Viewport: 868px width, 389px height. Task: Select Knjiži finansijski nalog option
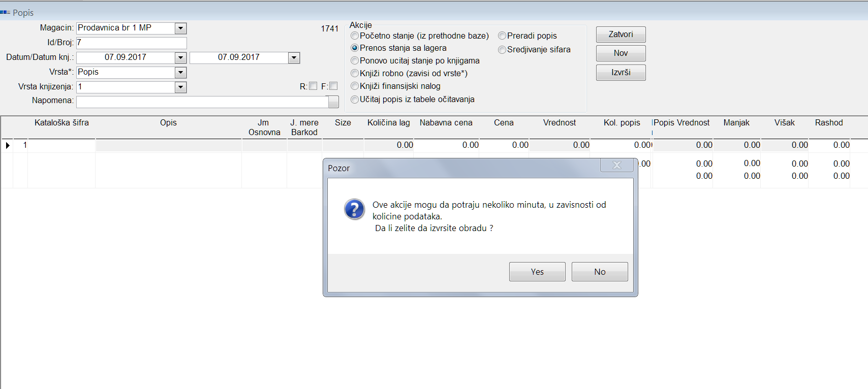(355, 86)
